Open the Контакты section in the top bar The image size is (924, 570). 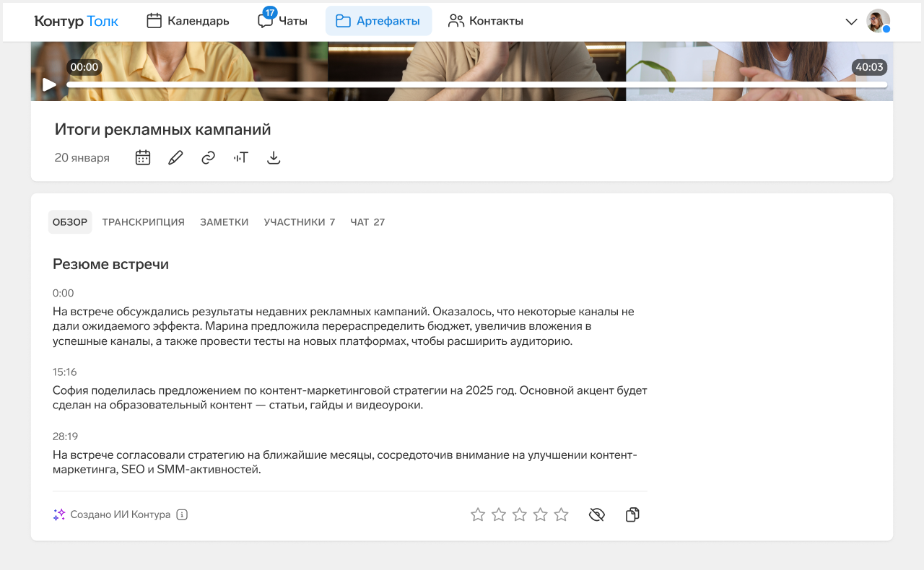(486, 21)
